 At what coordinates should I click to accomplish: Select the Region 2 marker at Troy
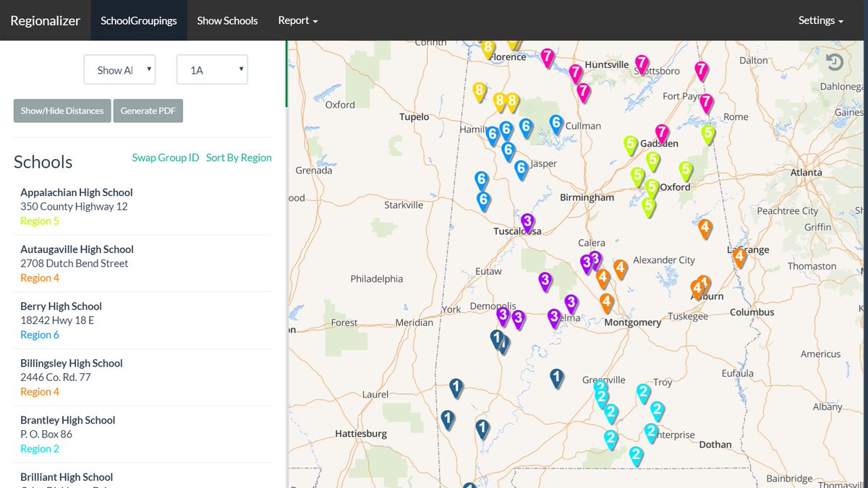pos(643,393)
